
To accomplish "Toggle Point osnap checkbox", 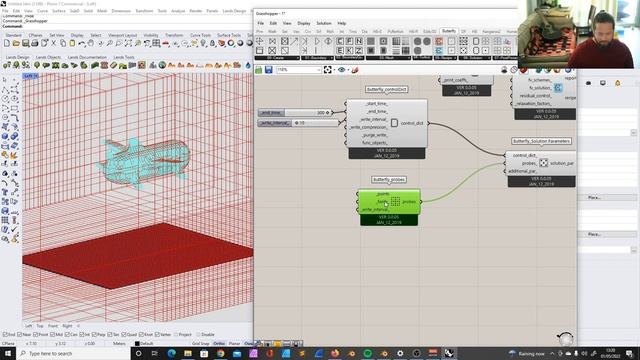I will click(x=36, y=335).
